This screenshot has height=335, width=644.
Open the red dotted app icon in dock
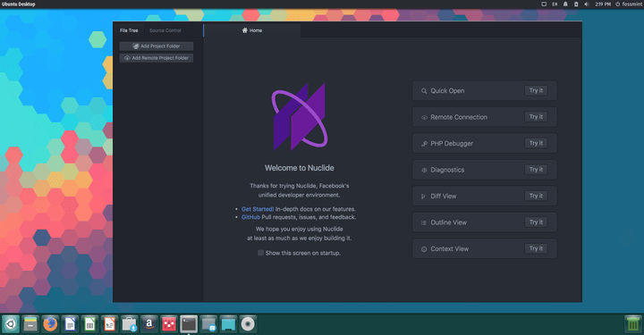(169, 324)
